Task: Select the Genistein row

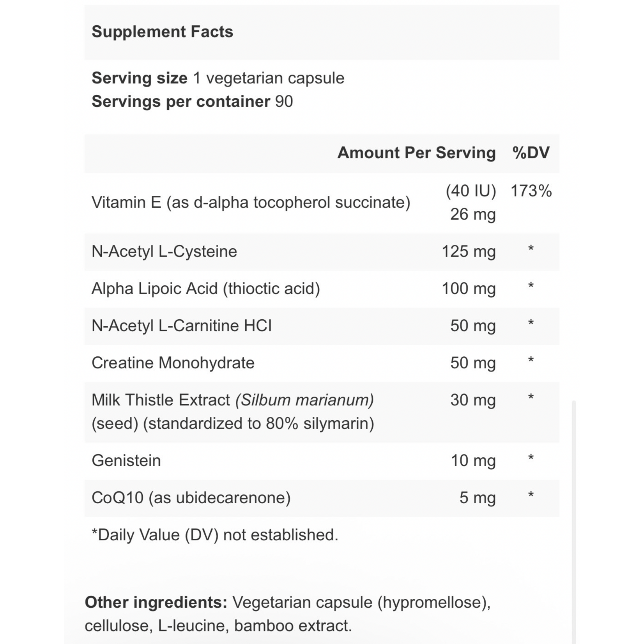Action: (126, 461)
